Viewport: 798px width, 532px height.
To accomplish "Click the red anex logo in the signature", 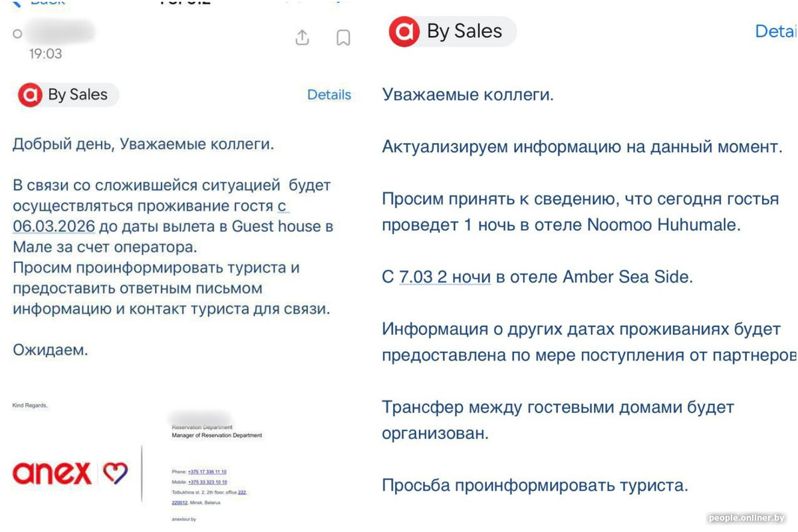I will [52, 473].
